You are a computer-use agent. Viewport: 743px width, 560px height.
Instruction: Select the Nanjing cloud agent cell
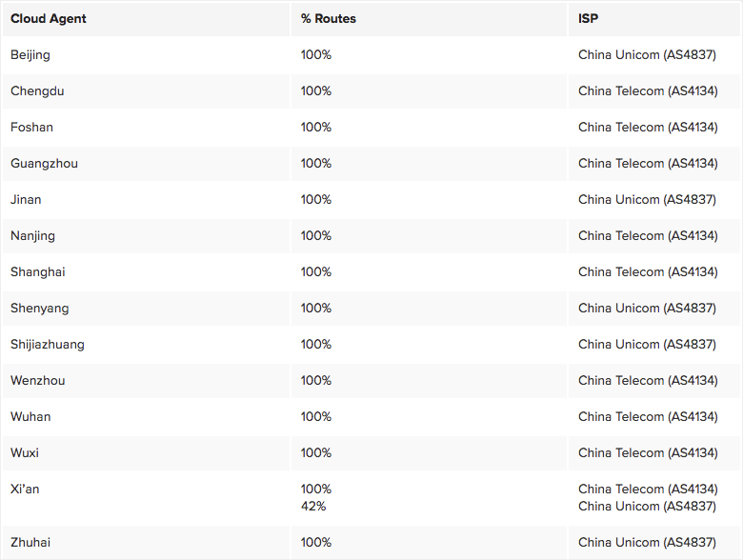[x=32, y=236]
